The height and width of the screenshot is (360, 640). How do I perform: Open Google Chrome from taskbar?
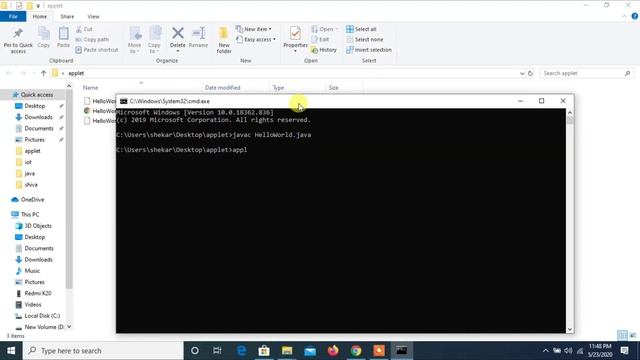tap(356, 351)
